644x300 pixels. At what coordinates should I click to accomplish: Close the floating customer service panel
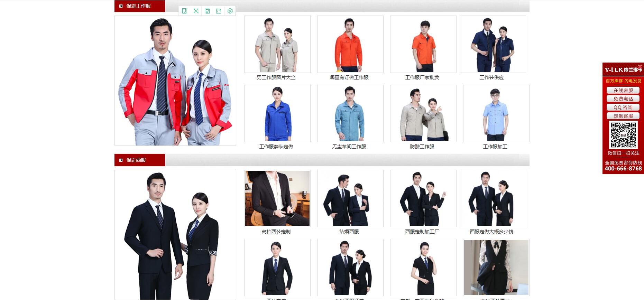[640, 66]
